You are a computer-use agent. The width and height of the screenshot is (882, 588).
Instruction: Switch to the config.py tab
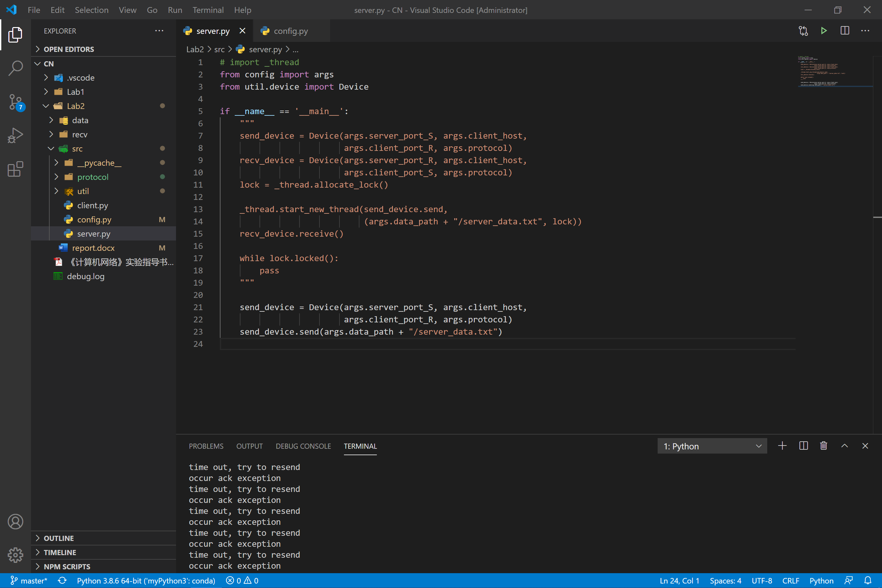click(291, 31)
